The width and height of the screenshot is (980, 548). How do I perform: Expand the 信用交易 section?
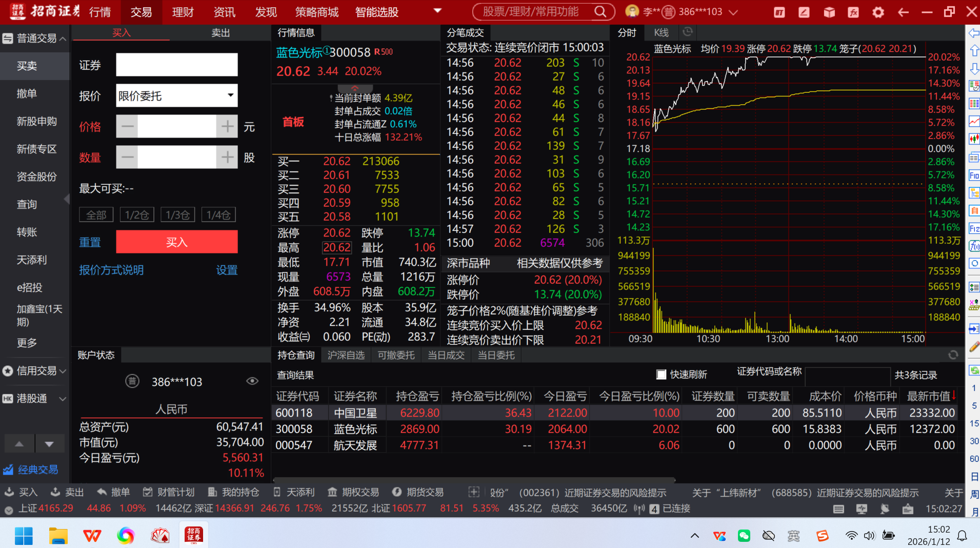point(35,371)
